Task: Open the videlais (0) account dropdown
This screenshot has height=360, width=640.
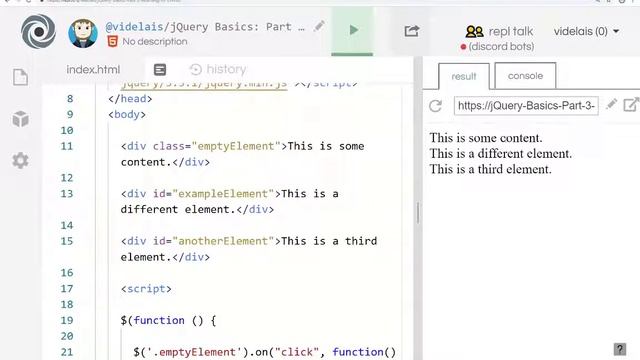Action: point(586,31)
